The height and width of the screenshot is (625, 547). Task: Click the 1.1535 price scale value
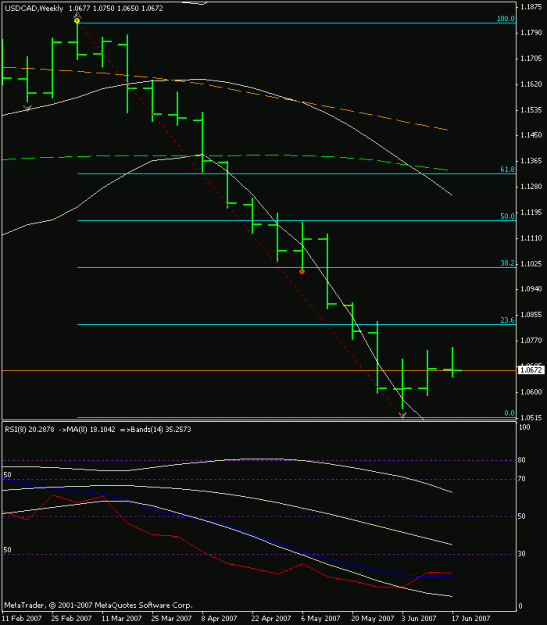click(x=531, y=110)
